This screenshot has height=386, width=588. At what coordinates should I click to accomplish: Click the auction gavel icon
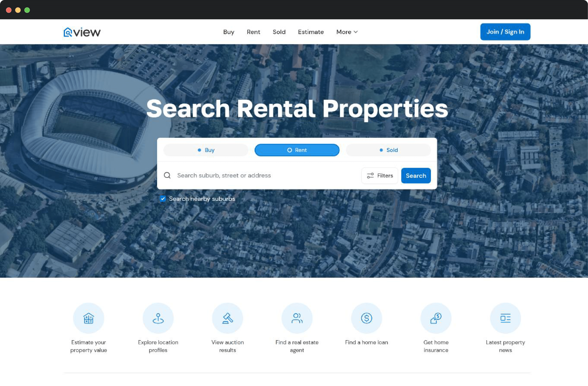pos(227,318)
